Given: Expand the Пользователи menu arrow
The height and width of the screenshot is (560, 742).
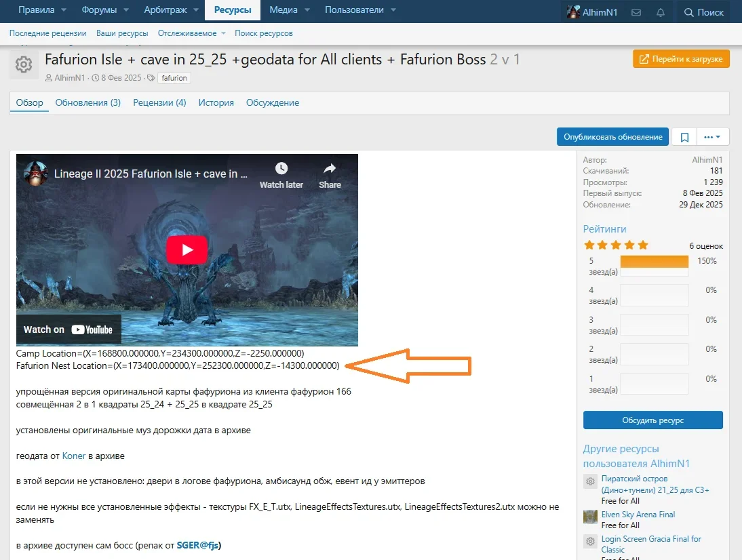Looking at the screenshot, I should pyautogui.click(x=393, y=10).
